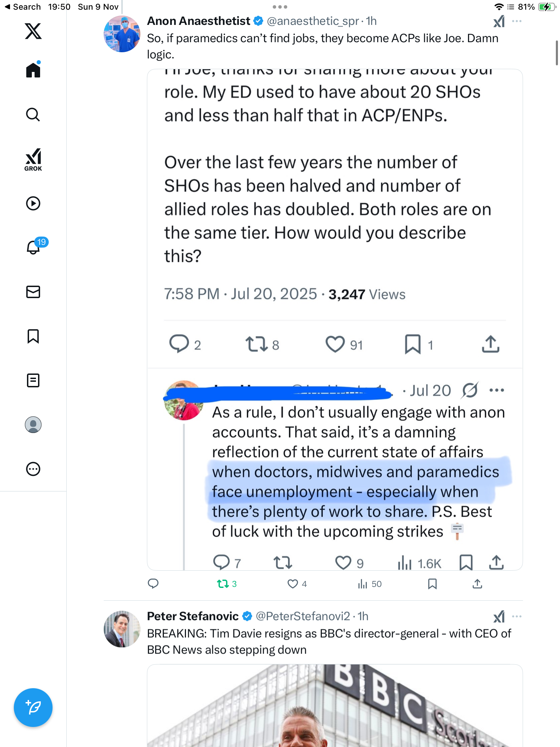Image resolution: width=560 pixels, height=747 pixels.
Task: Undo repost on Anon Anaesthetist's post
Action: (223, 584)
